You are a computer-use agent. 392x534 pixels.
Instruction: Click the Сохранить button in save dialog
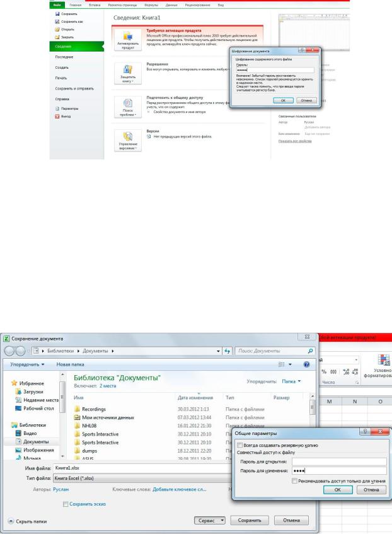pyautogui.click(x=250, y=520)
